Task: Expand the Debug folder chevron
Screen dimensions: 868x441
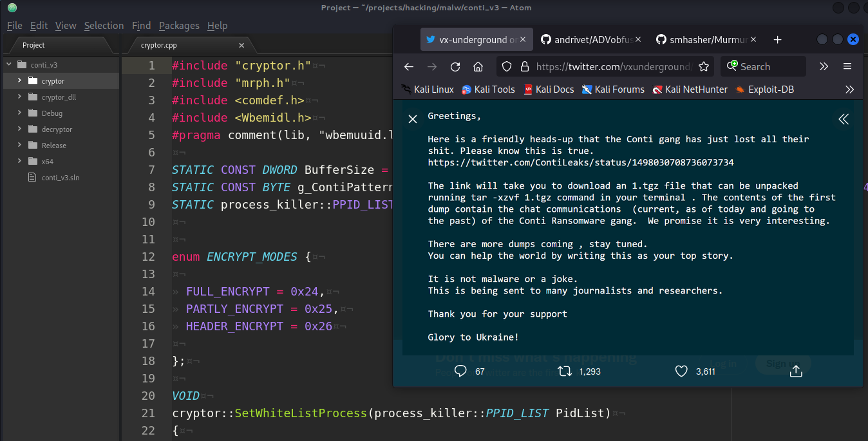Action: pyautogui.click(x=20, y=113)
